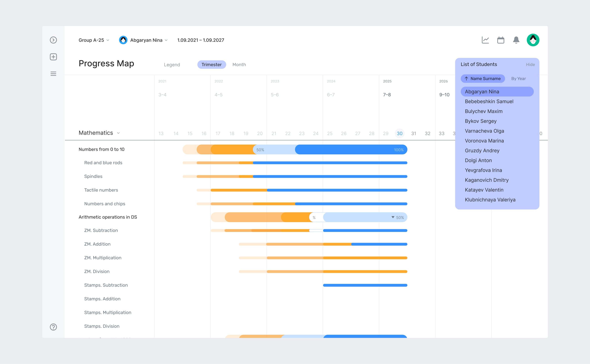This screenshot has width=590, height=364.
Task: Hide the List of Students panel
Action: 530,64
